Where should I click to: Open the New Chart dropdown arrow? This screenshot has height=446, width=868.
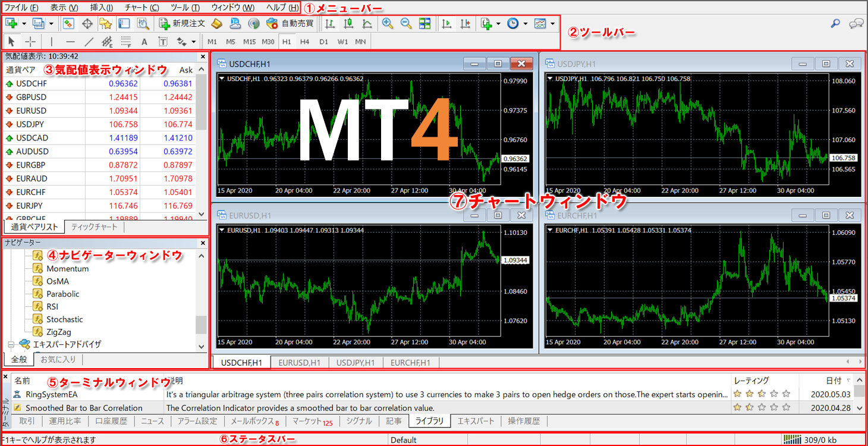pos(24,24)
